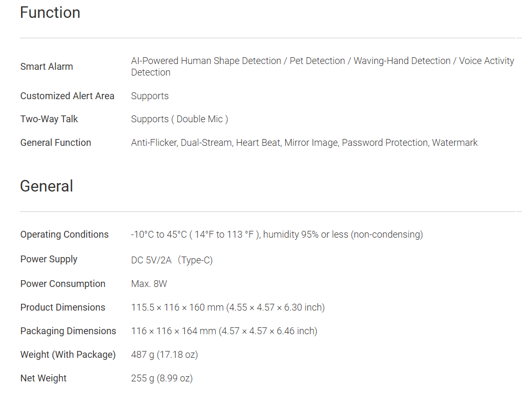The height and width of the screenshot is (394, 532).
Task: Select the Smart Alarm label
Action: click(x=46, y=67)
